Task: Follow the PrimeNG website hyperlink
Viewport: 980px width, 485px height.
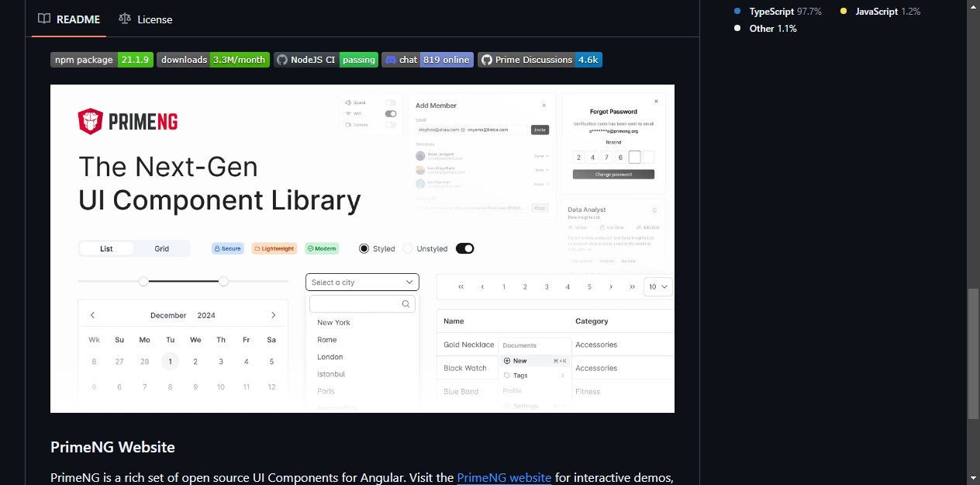Action: (504, 477)
